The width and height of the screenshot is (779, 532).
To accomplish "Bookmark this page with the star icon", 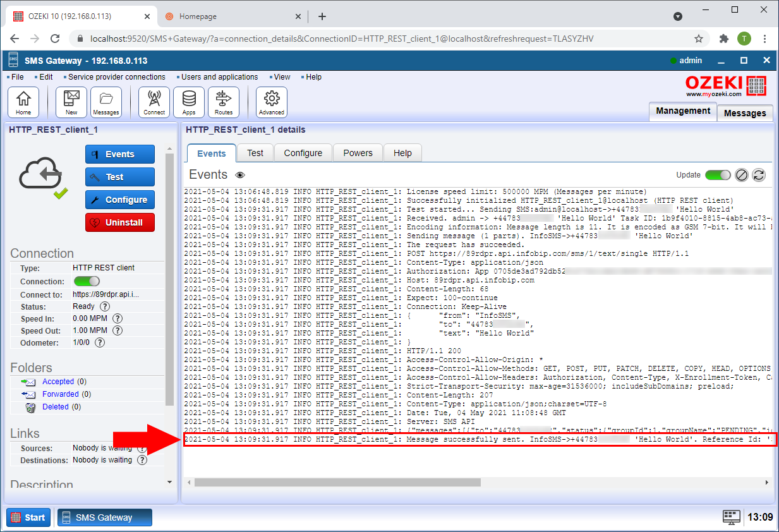I will click(699, 39).
